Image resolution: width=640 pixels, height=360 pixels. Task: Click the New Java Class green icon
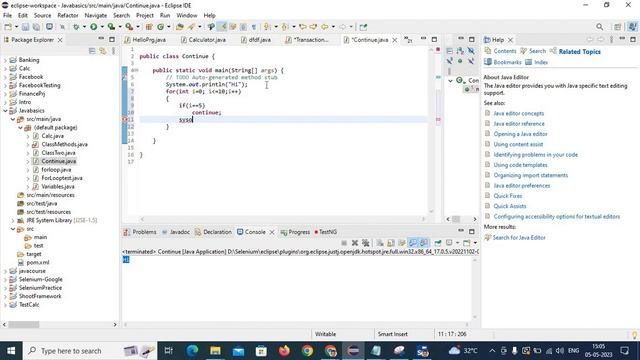(160, 27)
